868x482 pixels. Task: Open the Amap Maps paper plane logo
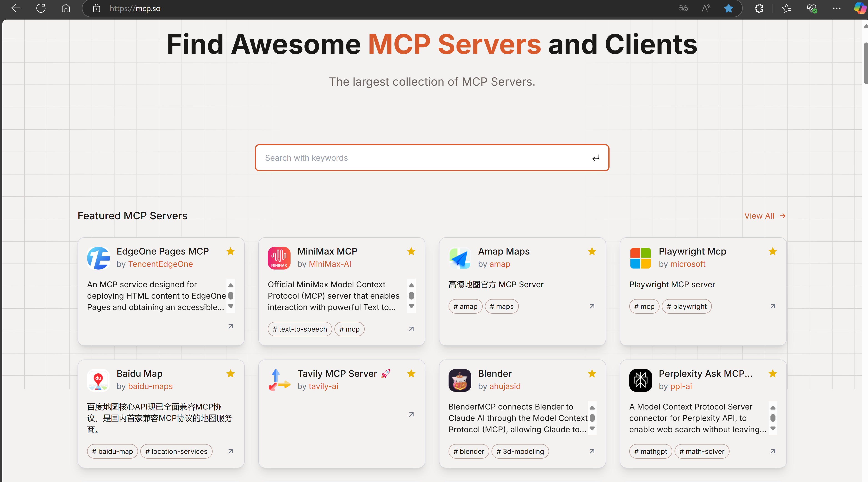(460, 258)
